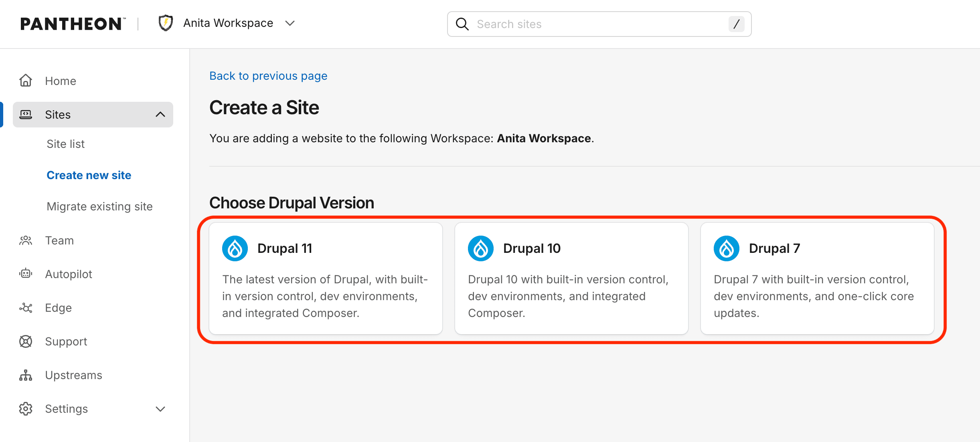Click the Team people icon
This screenshot has height=442, width=980.
pyautogui.click(x=26, y=240)
